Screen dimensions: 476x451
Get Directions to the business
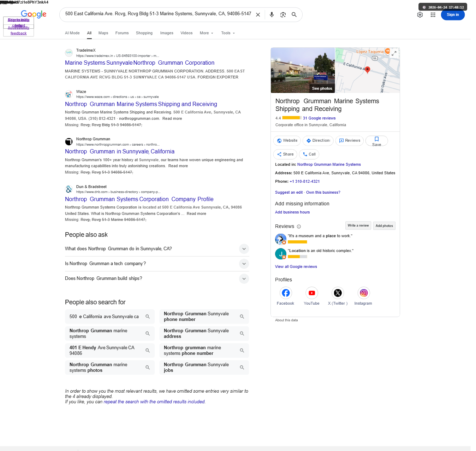coord(318,141)
